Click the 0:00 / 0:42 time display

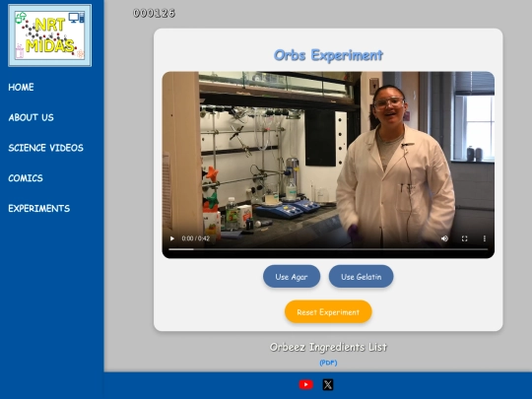tap(196, 238)
